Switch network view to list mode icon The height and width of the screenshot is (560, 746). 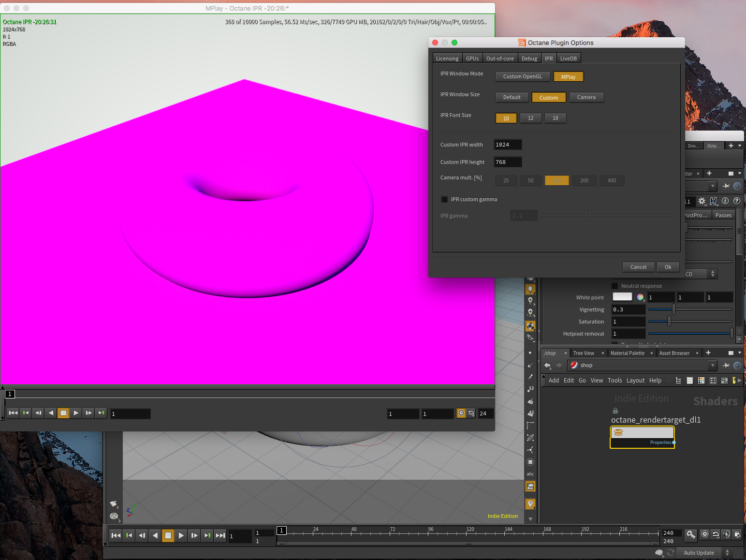pos(690,381)
